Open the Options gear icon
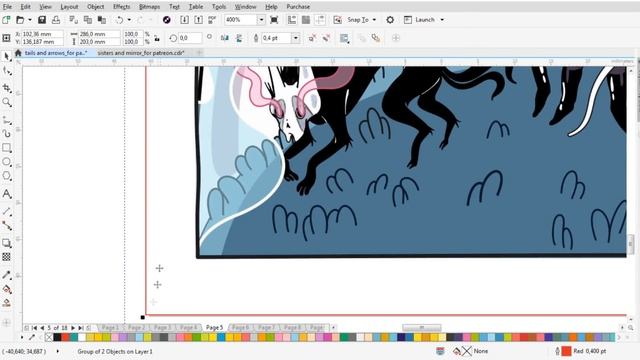The width and height of the screenshot is (640, 360). tap(390, 20)
